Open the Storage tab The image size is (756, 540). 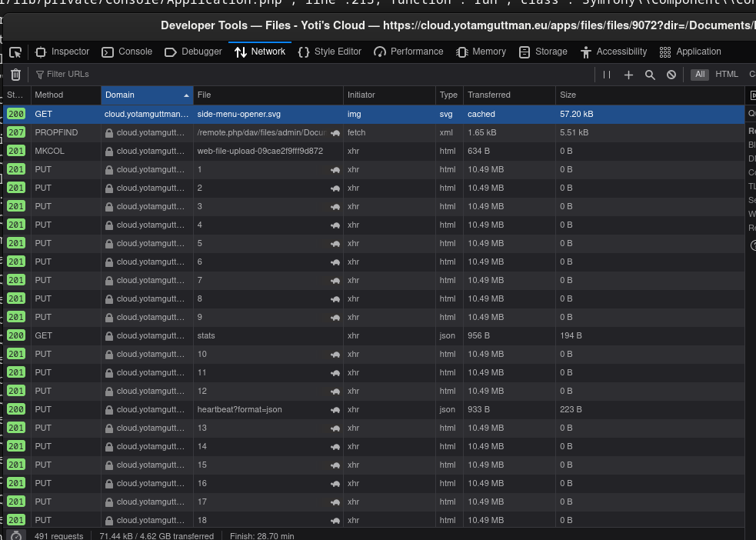tap(543, 52)
